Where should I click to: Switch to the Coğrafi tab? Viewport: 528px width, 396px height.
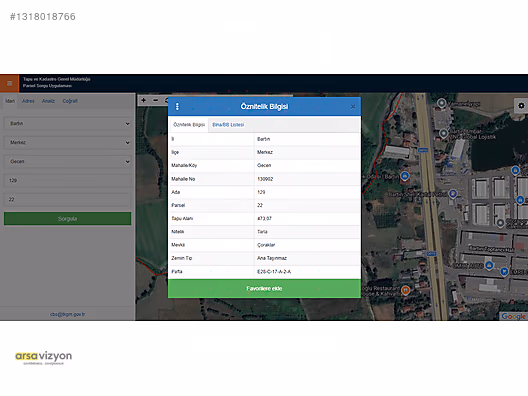[70, 101]
